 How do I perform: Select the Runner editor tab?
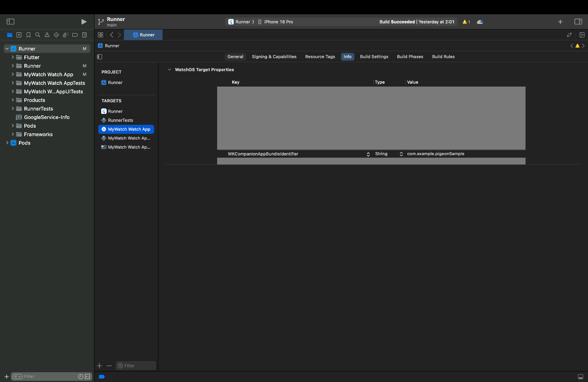143,35
